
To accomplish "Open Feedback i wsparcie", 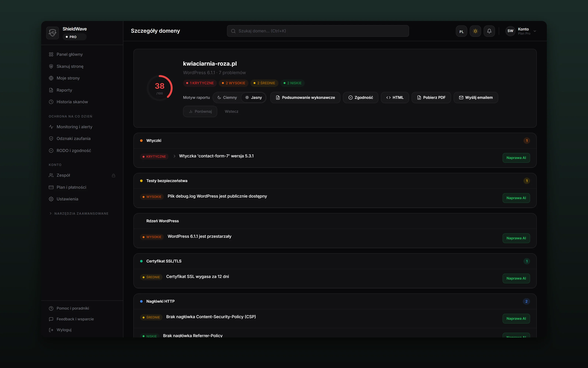I will click(82, 319).
